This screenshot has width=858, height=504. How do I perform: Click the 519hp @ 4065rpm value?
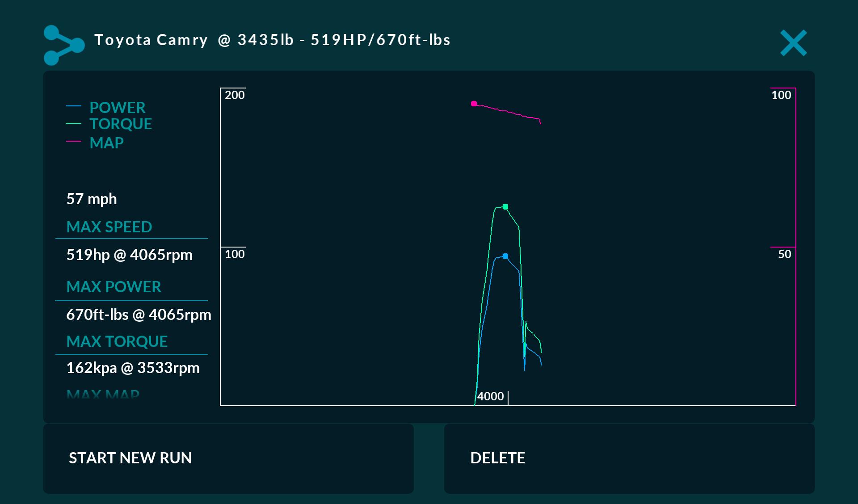click(130, 255)
